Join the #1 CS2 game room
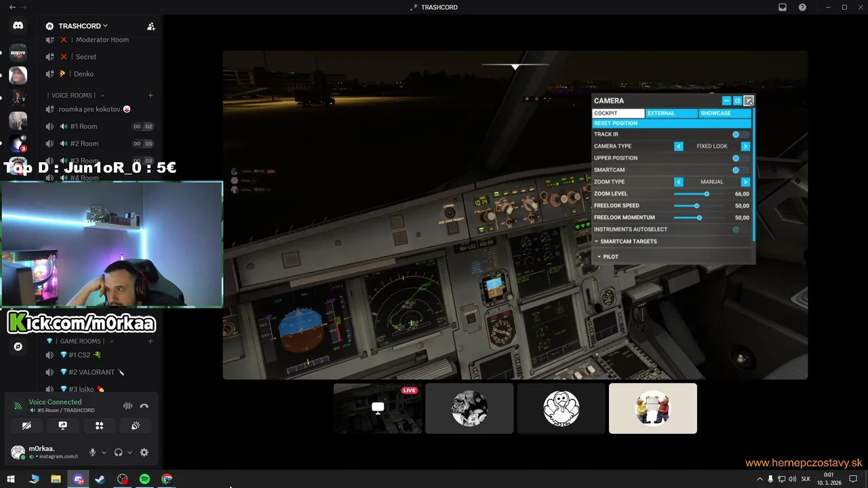The height and width of the screenshot is (488, 868). [x=100, y=355]
